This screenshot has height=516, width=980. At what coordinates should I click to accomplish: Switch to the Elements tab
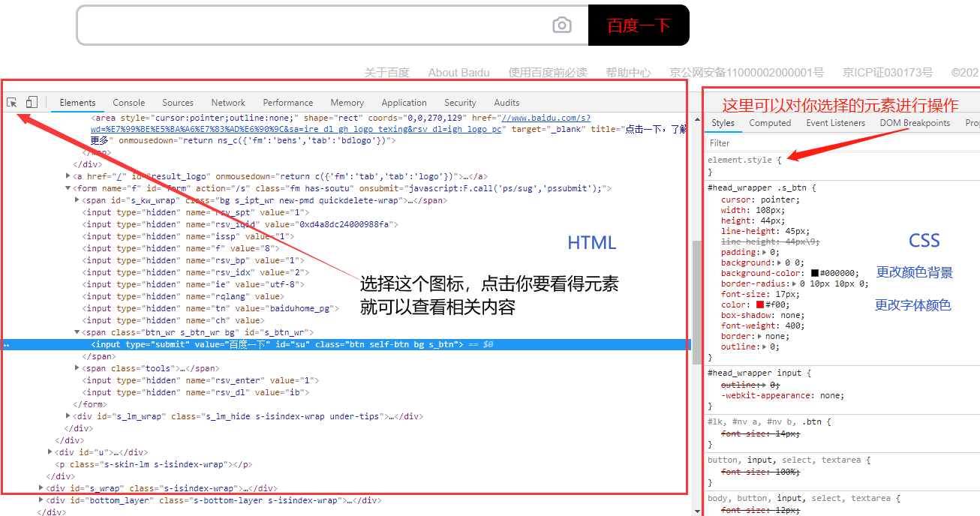(77, 103)
